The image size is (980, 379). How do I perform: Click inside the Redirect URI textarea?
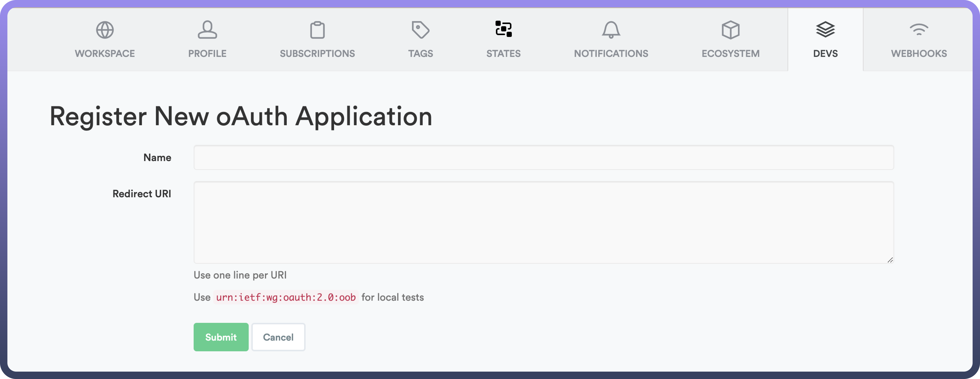point(543,222)
